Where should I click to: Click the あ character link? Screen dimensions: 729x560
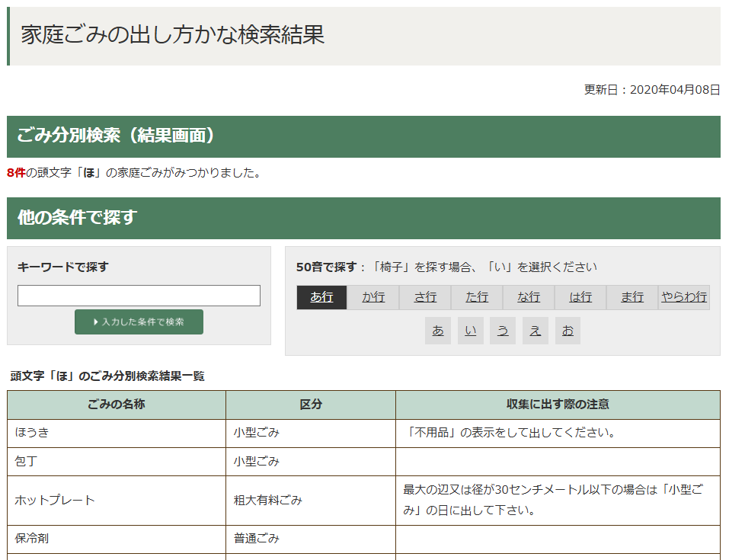438,331
